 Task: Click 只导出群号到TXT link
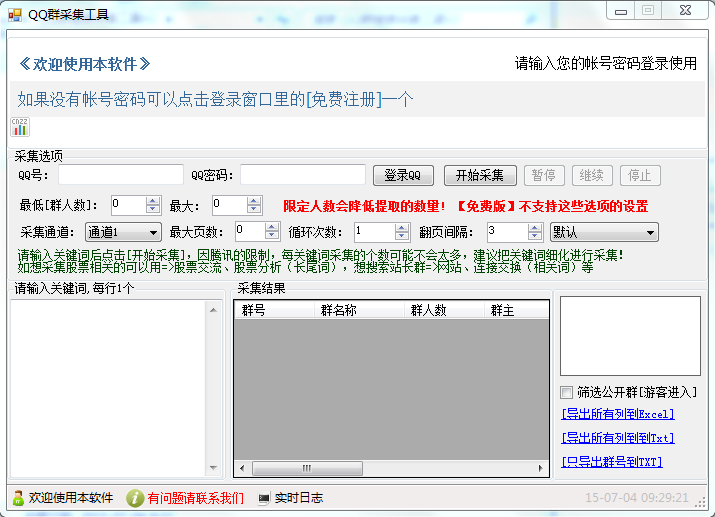click(612, 462)
